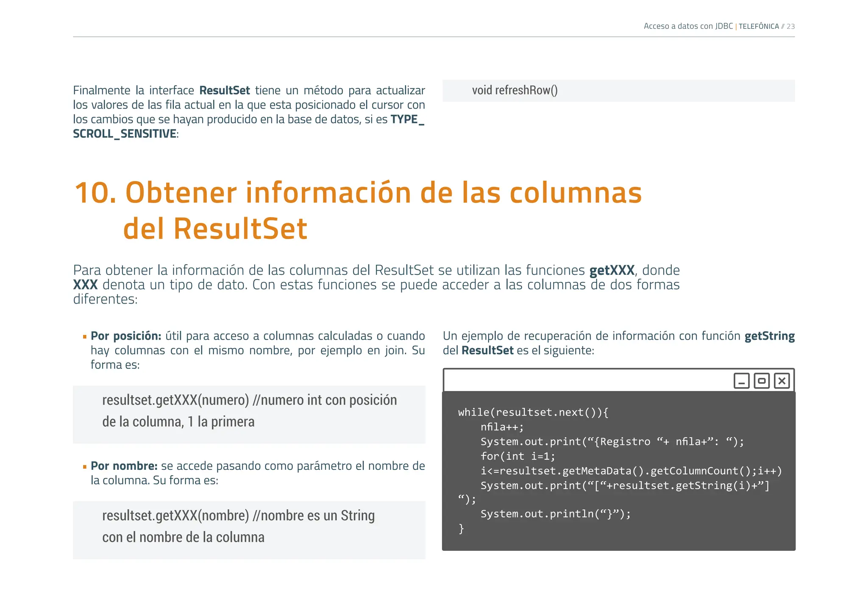The height and width of the screenshot is (614, 868).
Task: Click the code line 'nfila++;'
Action: click(502, 427)
